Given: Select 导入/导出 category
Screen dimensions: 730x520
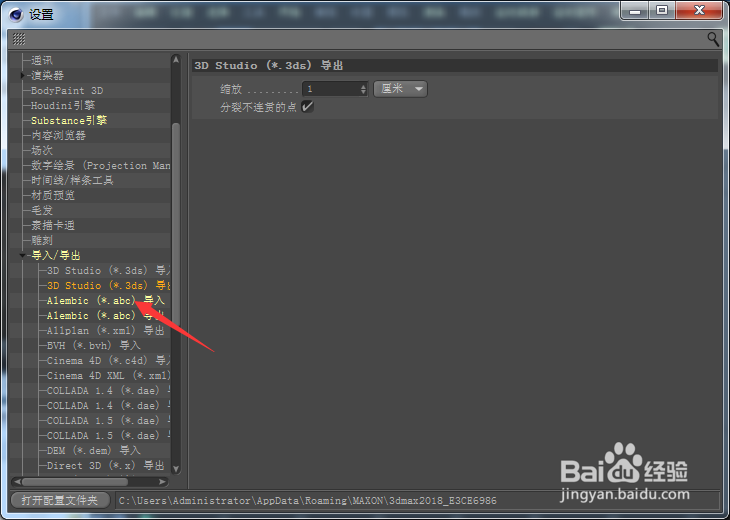Looking at the screenshot, I should (x=56, y=255).
